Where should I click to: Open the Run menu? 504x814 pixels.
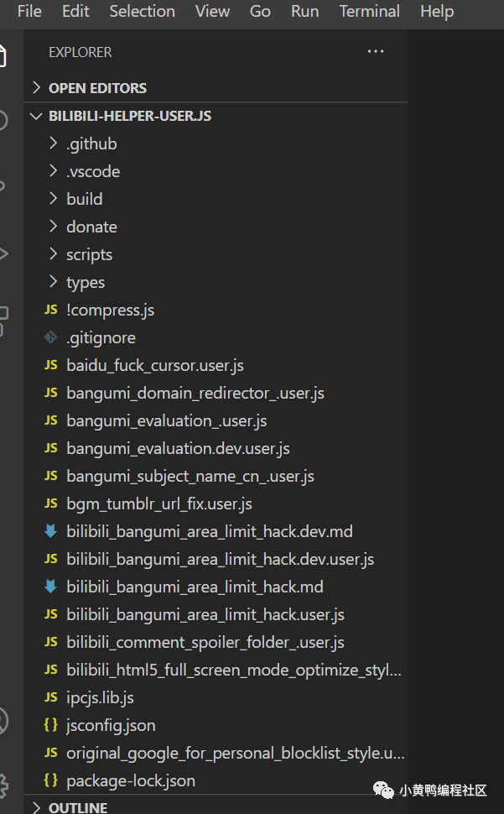pos(305,11)
